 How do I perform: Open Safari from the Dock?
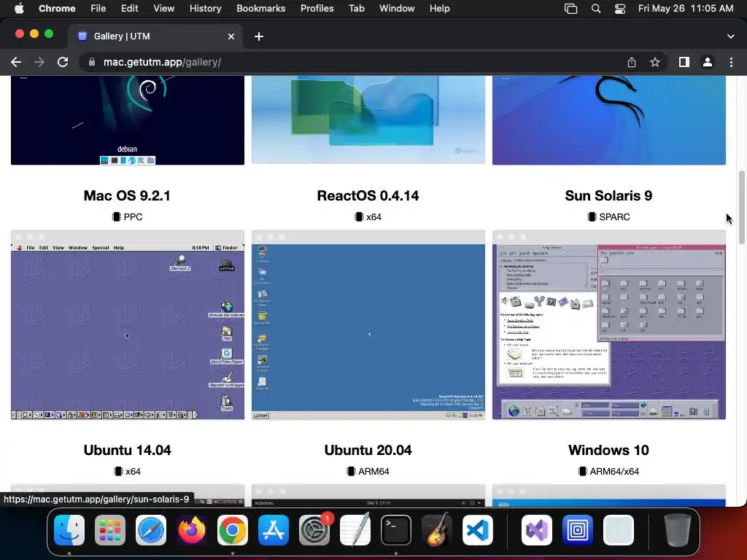coord(151,530)
